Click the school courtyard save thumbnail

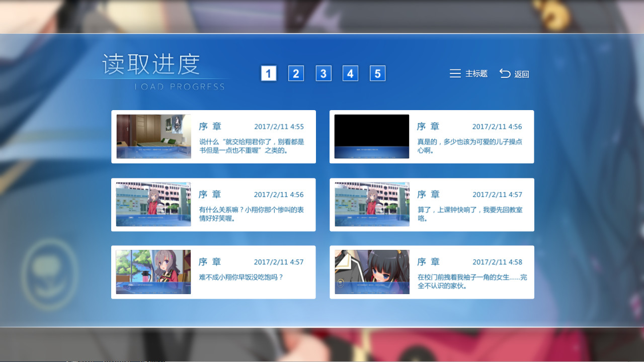[x=153, y=204]
